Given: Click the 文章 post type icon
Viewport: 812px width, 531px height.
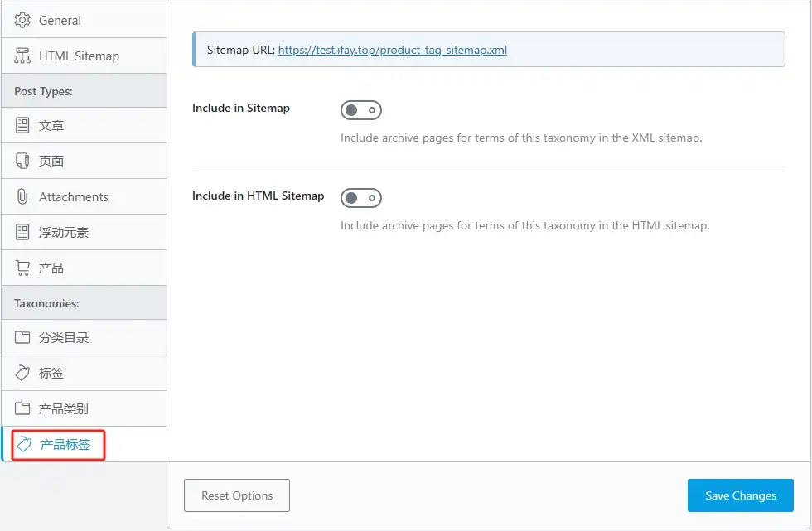Looking at the screenshot, I should [x=22, y=125].
